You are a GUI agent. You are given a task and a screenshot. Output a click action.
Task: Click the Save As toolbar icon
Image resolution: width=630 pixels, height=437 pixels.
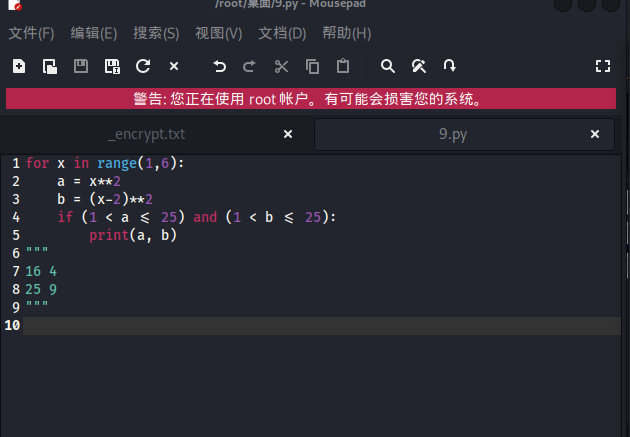(x=112, y=67)
